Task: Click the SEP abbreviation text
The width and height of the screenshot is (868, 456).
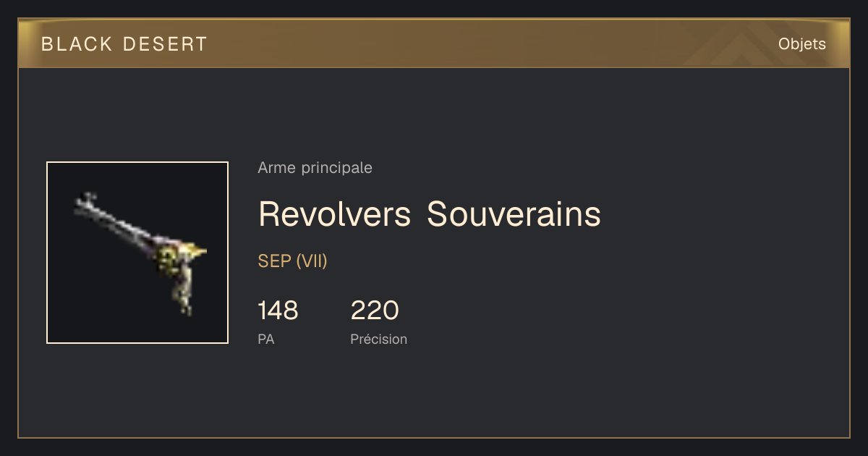Action: coord(275,261)
